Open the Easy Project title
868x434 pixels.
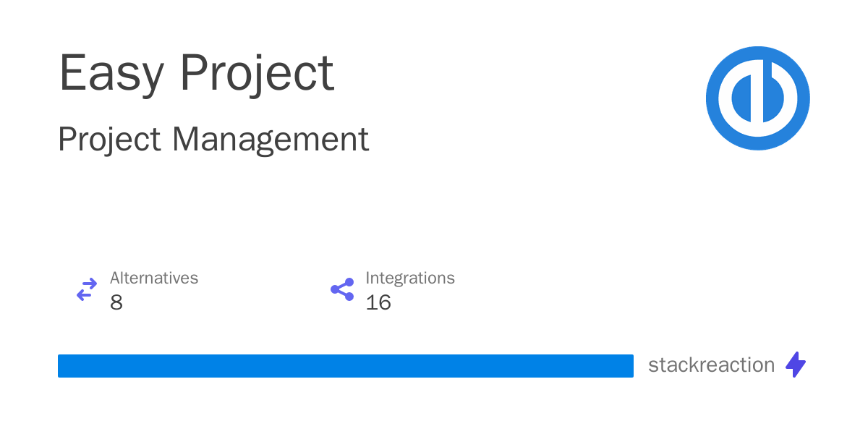pyautogui.click(x=196, y=73)
